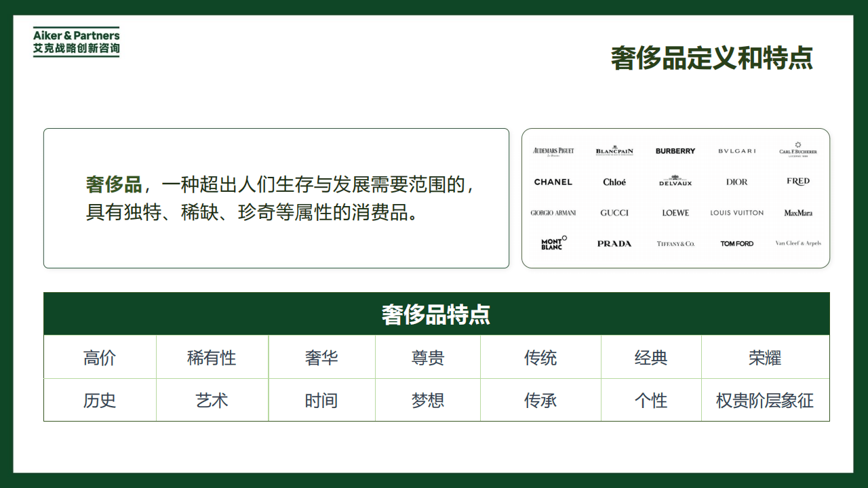This screenshot has width=868, height=488.
Task: Select the table header 奢侈品特点
Action: 436,314
